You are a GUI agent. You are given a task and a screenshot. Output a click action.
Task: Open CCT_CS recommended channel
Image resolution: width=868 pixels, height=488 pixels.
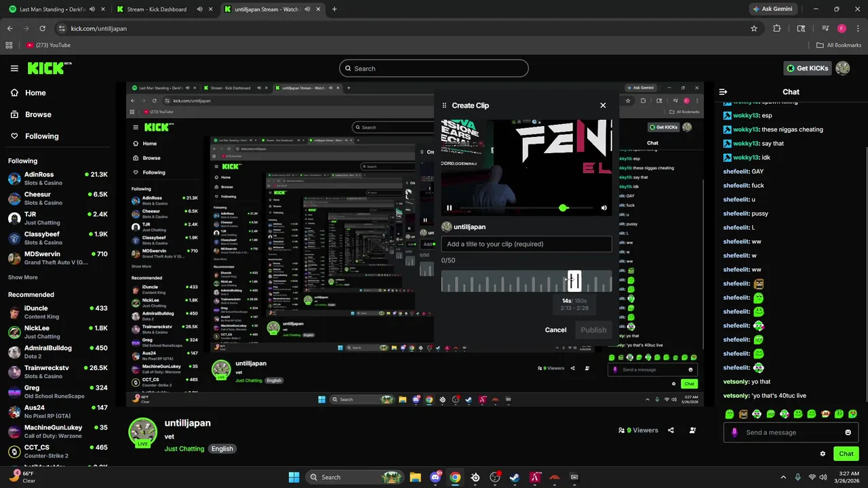coord(58,451)
